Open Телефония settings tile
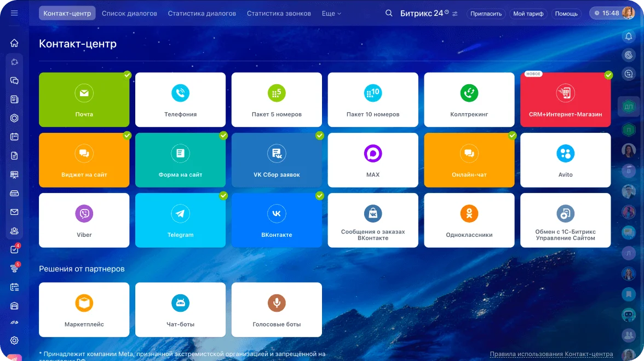 (x=180, y=100)
